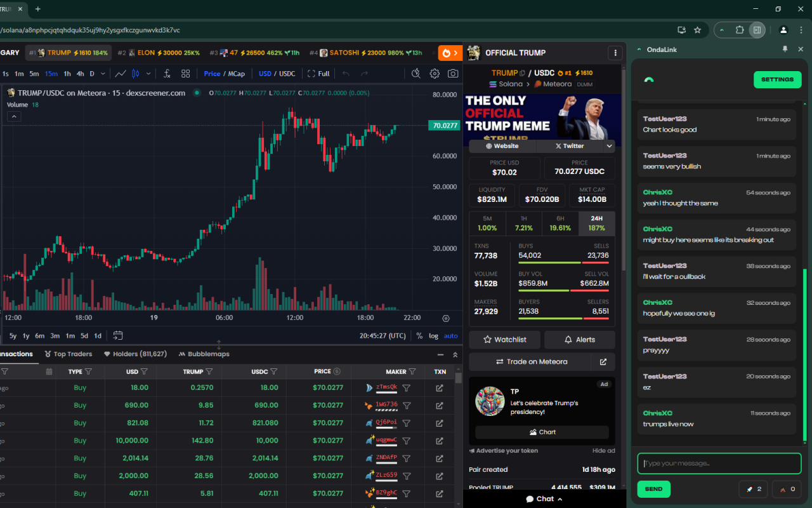The image size is (812, 508).
Task: Redo the chart action
Action: coord(364,74)
